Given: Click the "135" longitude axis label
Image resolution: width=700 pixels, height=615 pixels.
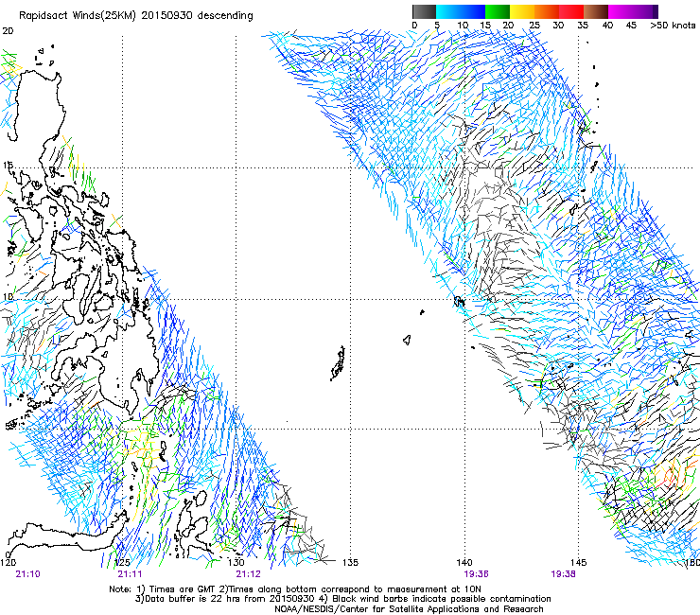Looking at the screenshot, I should pyautogui.click(x=350, y=562).
